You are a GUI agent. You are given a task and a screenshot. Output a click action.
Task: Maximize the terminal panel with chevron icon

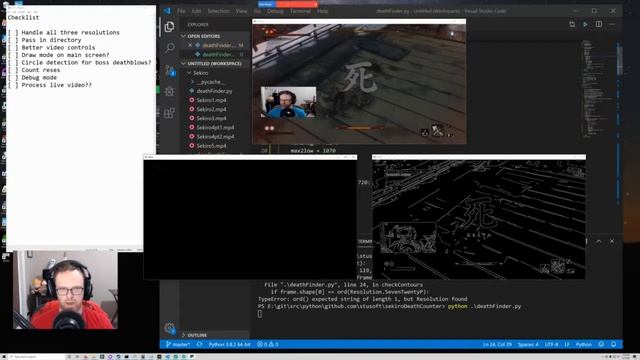click(x=598, y=241)
